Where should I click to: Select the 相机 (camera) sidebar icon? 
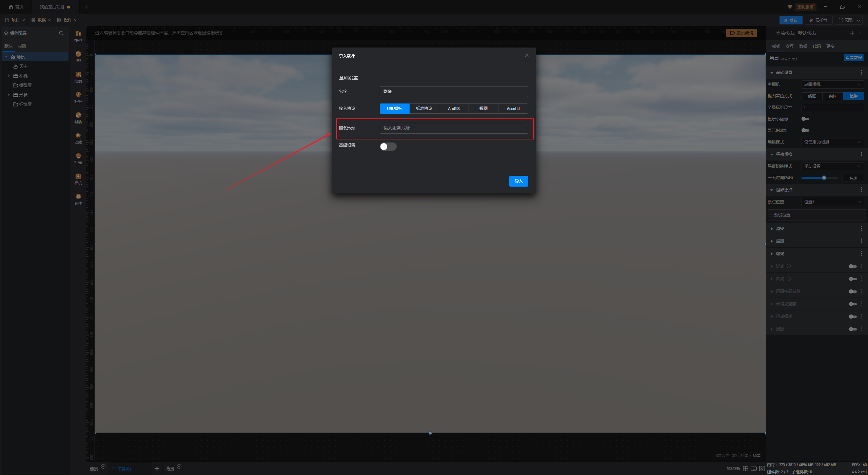click(78, 178)
